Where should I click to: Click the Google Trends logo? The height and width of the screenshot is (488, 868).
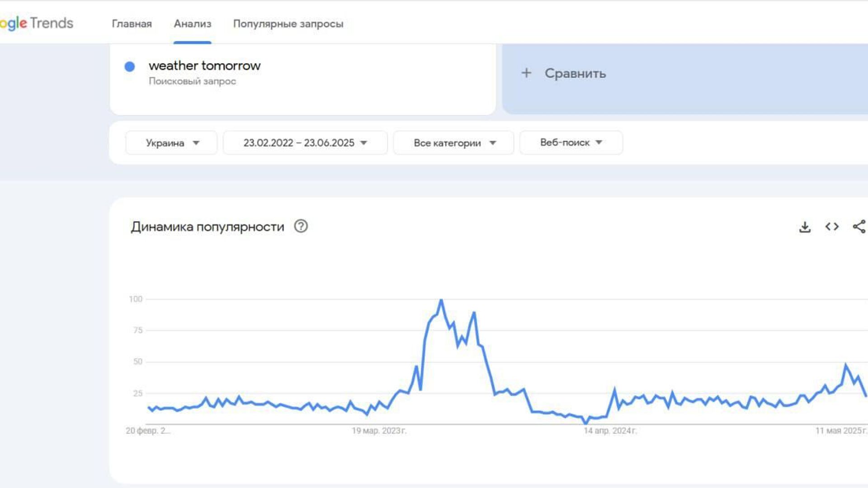tap(36, 23)
